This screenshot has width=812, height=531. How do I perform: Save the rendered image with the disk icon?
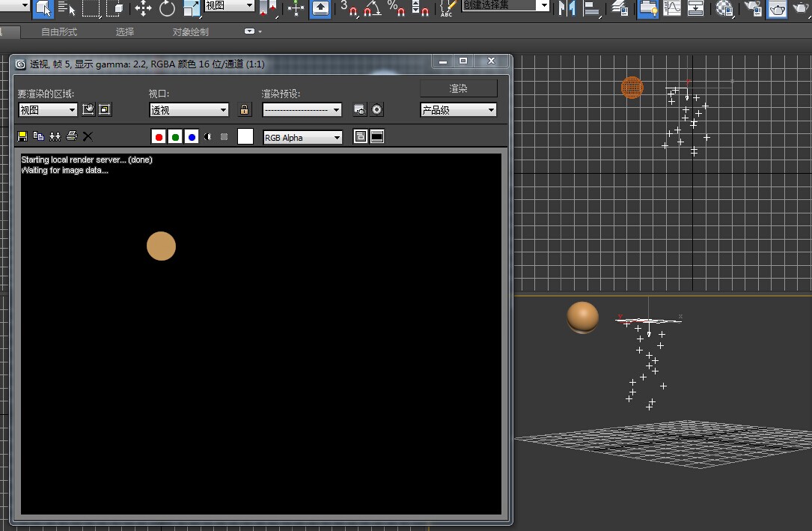coord(22,136)
